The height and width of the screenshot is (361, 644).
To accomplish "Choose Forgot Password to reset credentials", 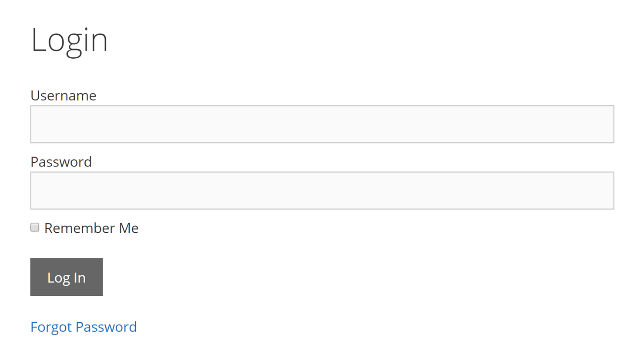I will point(84,327).
